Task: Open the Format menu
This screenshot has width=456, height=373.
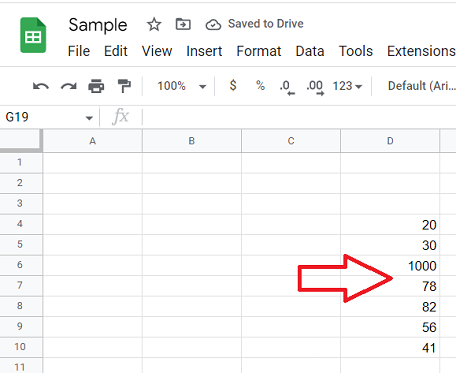Action: coord(259,51)
